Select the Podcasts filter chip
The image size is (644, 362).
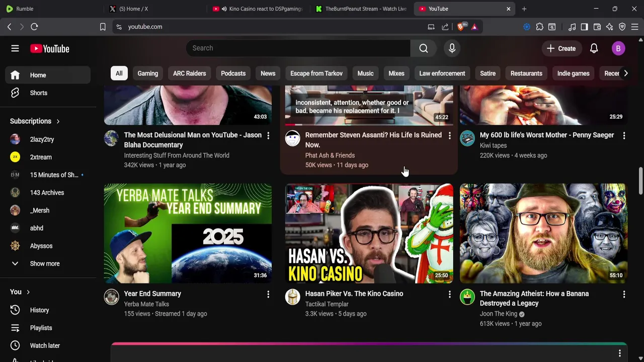pos(233,73)
